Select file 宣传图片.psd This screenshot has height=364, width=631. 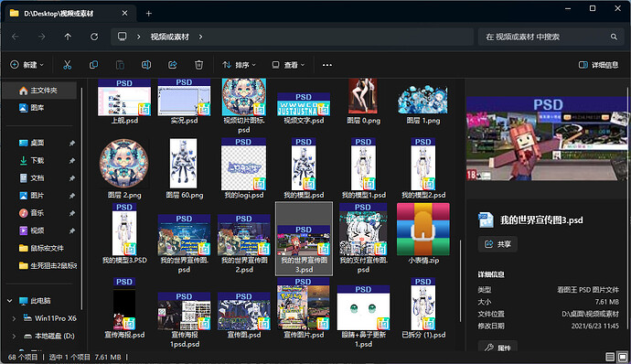304,308
